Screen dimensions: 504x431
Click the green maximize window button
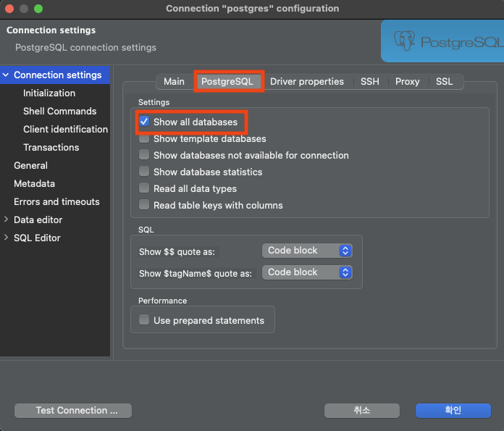click(x=38, y=9)
